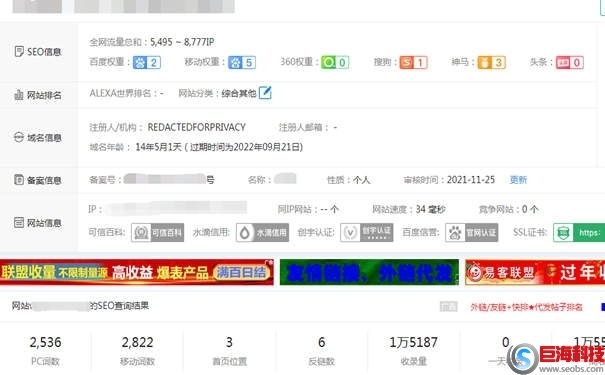Click the 竞争网站 0 个 value
Image resolution: width=605 pixels, height=375 pixels.
(x=530, y=209)
